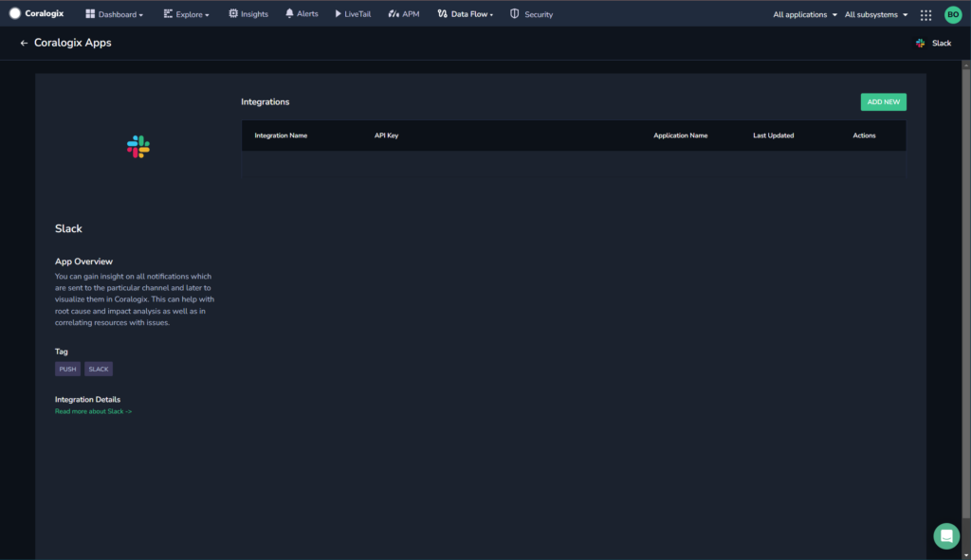Image resolution: width=971 pixels, height=560 pixels.
Task: Click the Integration Details heading
Action: click(87, 400)
